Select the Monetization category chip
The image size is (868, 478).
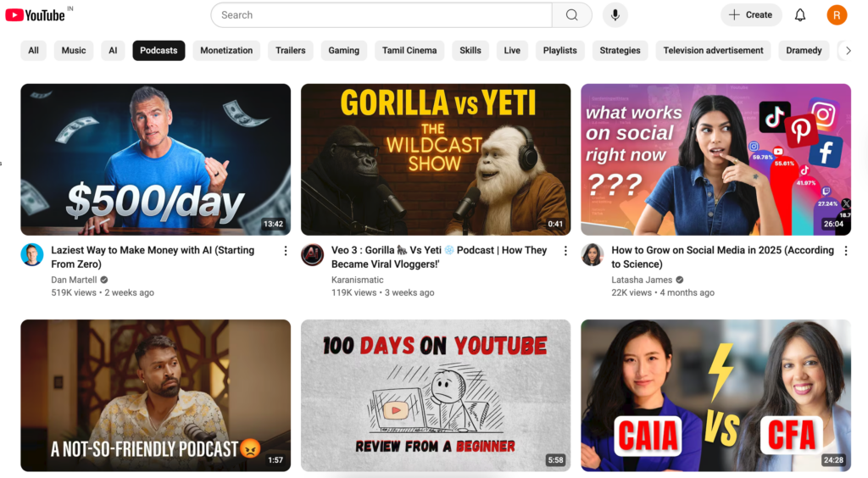pos(226,50)
